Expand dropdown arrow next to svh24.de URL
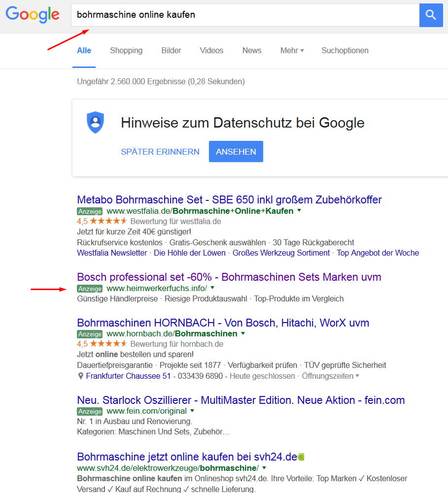Screen dimensions: 448x493 tap(264, 467)
